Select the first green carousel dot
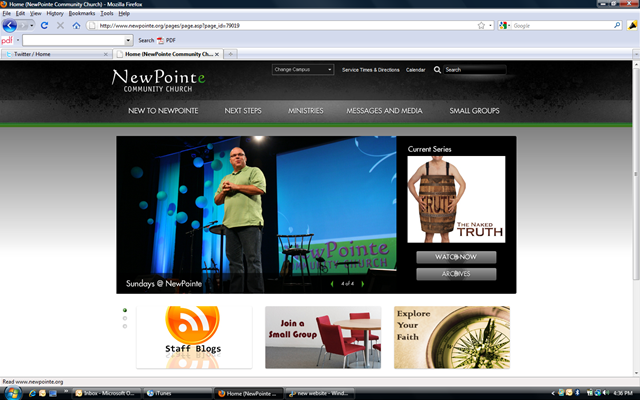The width and height of the screenshot is (640, 400). tap(125, 310)
